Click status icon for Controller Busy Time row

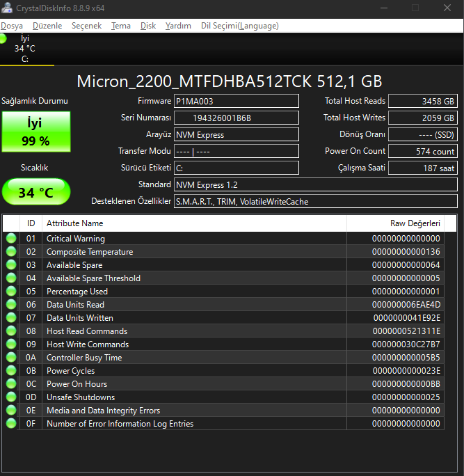click(11, 357)
